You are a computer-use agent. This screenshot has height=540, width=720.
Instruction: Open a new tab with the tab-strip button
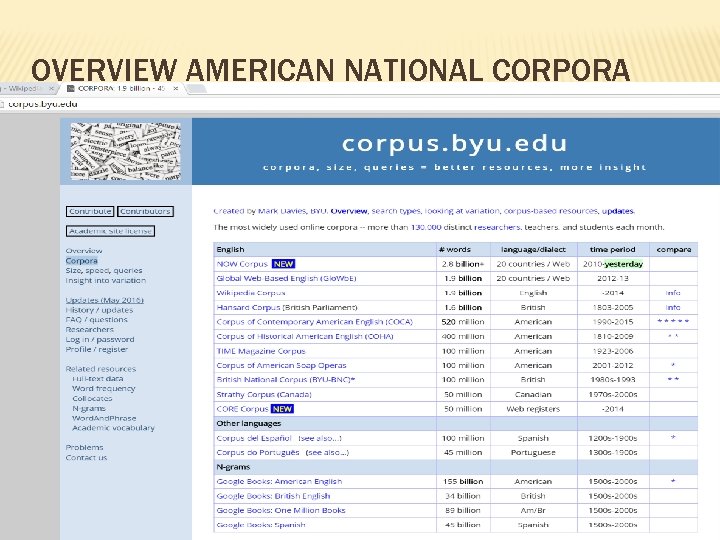[197, 89]
